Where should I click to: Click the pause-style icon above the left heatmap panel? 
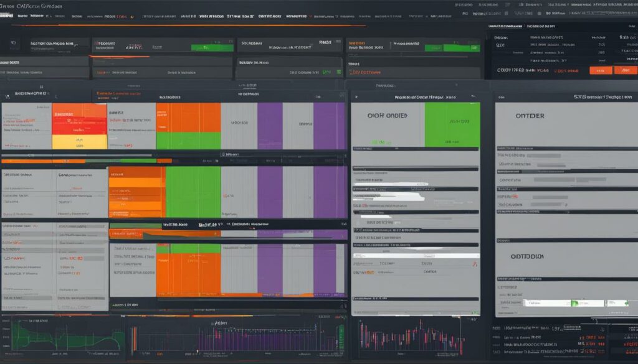click(41, 87)
